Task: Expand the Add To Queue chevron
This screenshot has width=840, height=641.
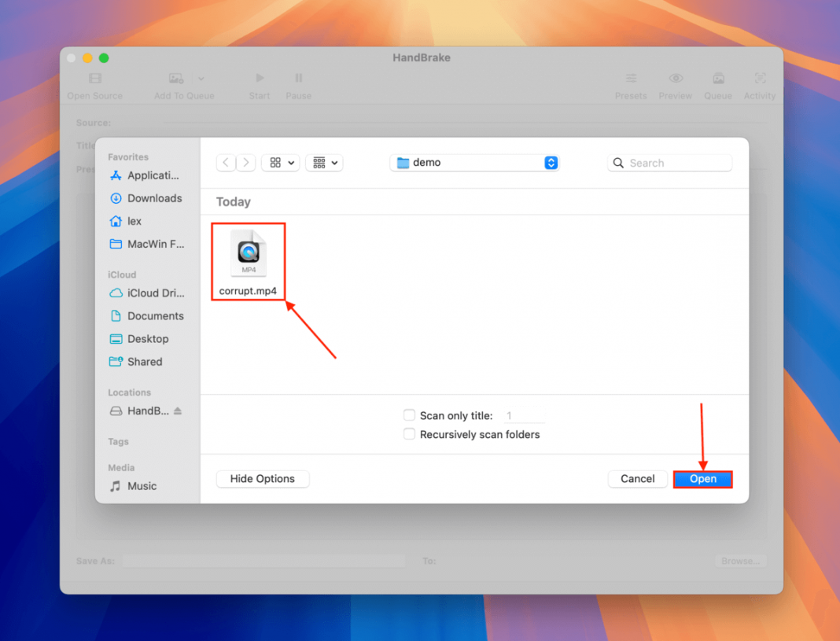Action: [x=201, y=79]
